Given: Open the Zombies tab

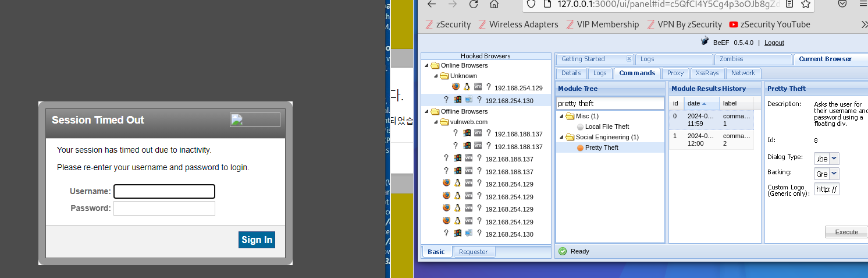Looking at the screenshot, I should point(753,59).
